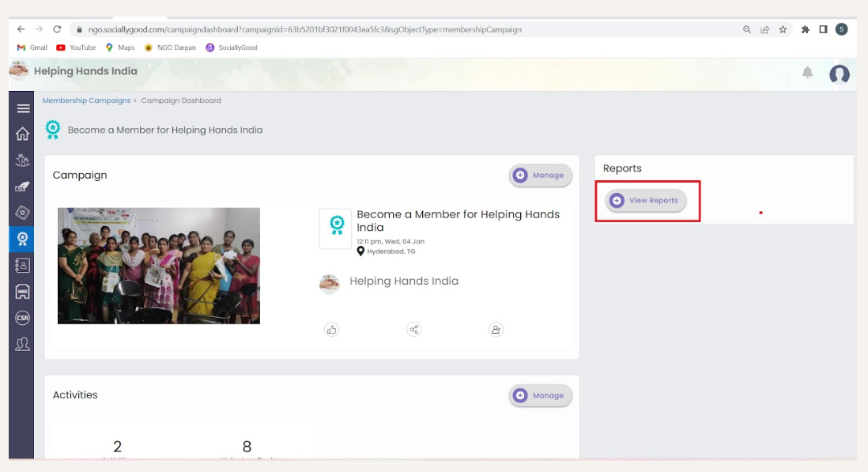Go back in the browser
This screenshot has width=868, height=472.
[x=21, y=29]
